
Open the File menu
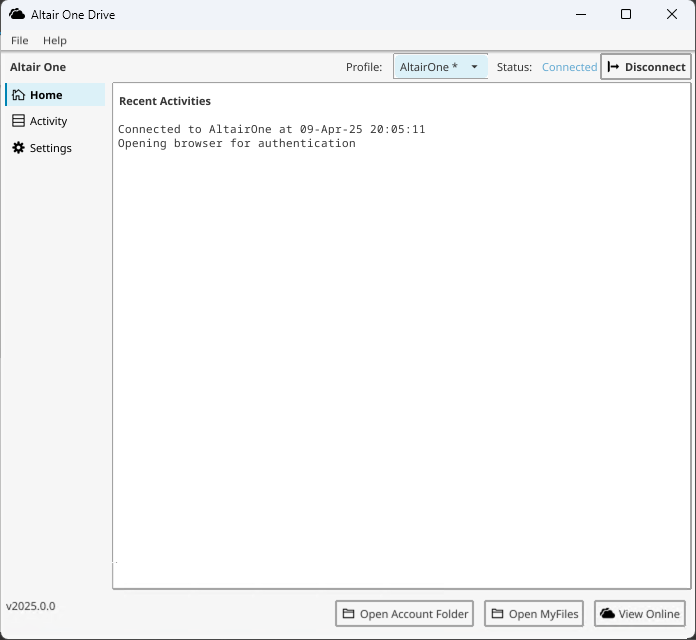20,40
